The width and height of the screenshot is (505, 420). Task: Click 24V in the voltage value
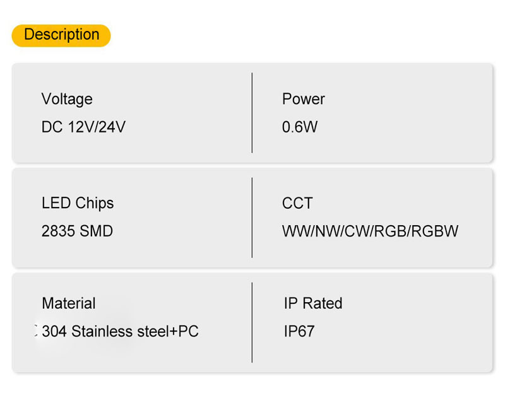(x=112, y=127)
